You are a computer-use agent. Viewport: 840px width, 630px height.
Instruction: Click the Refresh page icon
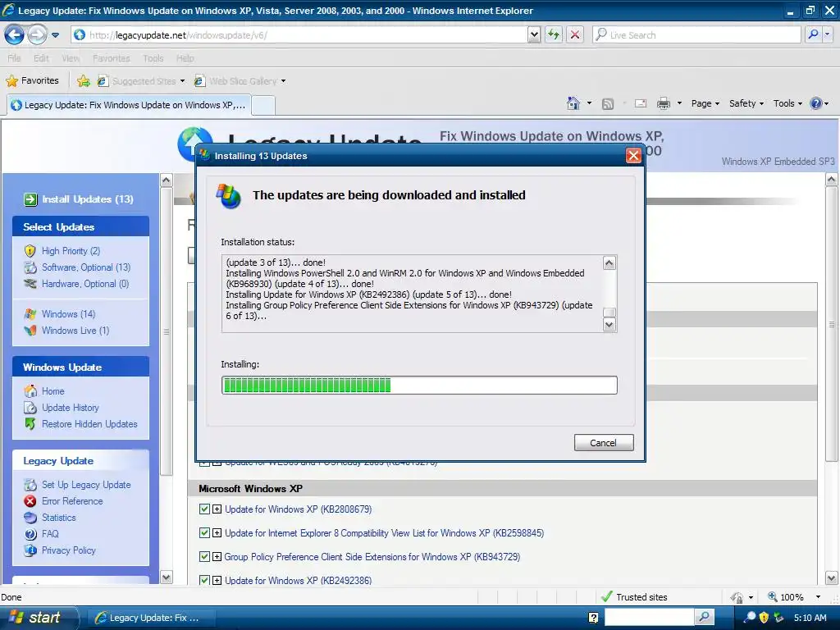coord(554,34)
